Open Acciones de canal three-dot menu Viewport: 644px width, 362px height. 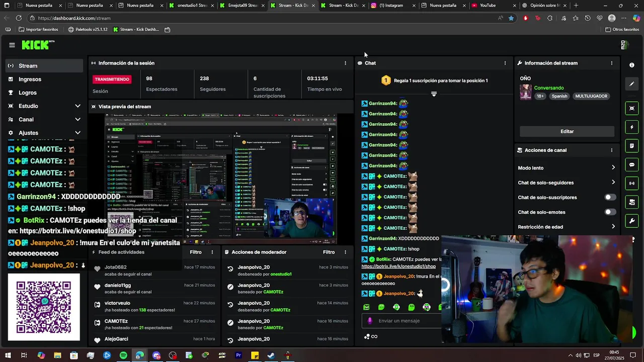click(612, 150)
